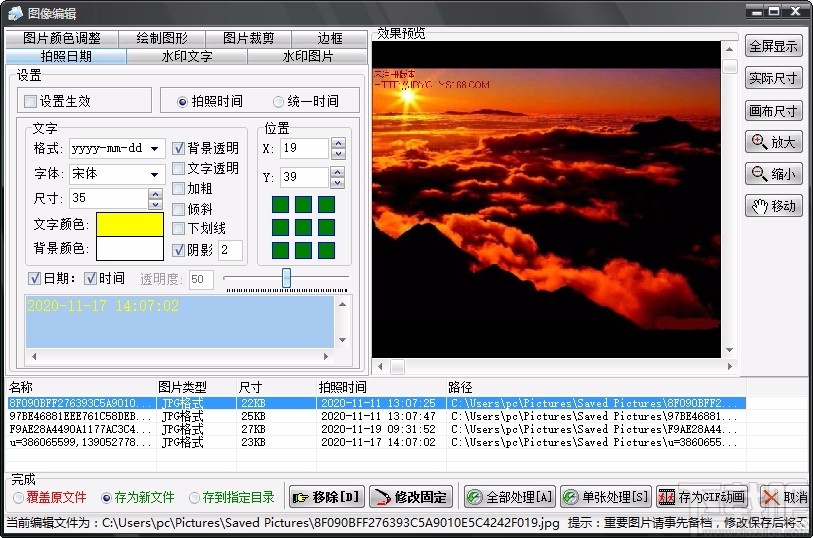Choose the bottom-center position square

click(303, 250)
